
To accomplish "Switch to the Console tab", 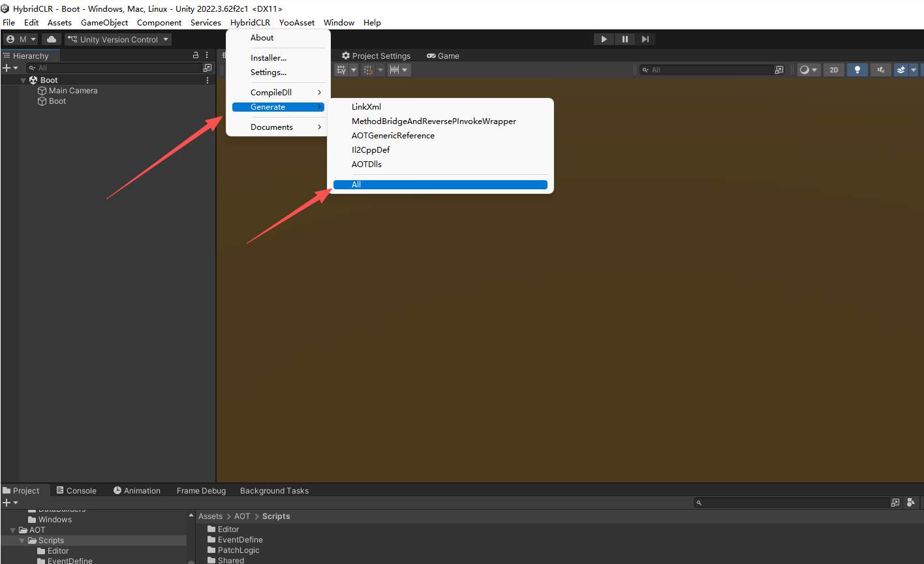I will 76,491.
